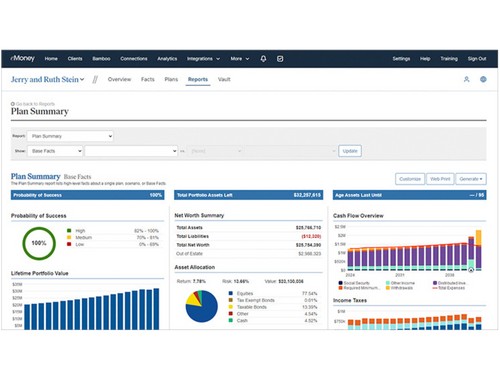Open the Show dropdown set to Base Facts
The height and width of the screenshot is (380, 500).
pyautogui.click(x=55, y=151)
